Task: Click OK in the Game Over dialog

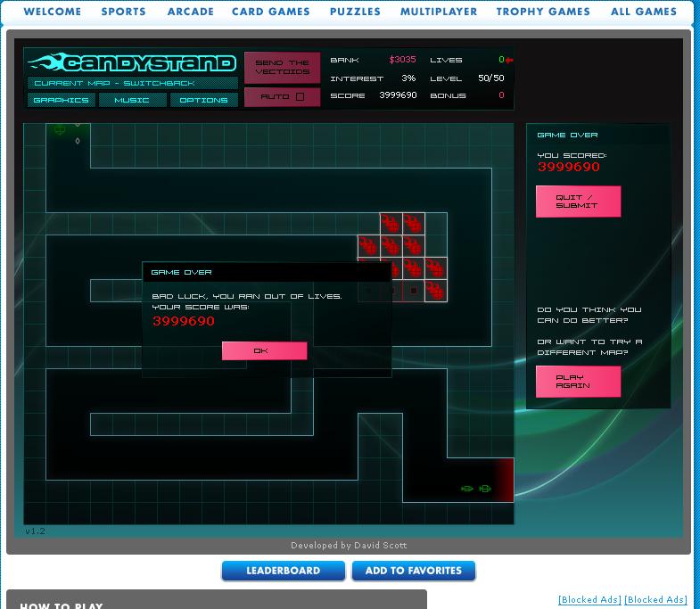Action: pyautogui.click(x=264, y=351)
